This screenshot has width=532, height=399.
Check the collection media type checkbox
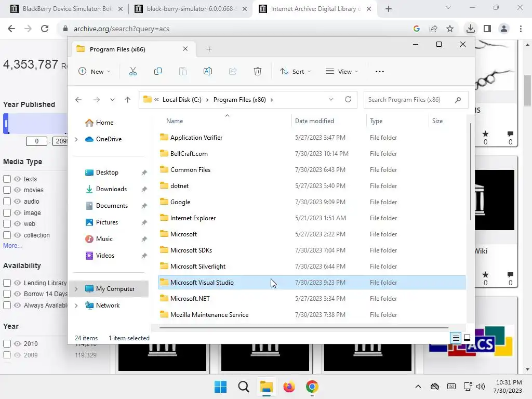[7, 235]
